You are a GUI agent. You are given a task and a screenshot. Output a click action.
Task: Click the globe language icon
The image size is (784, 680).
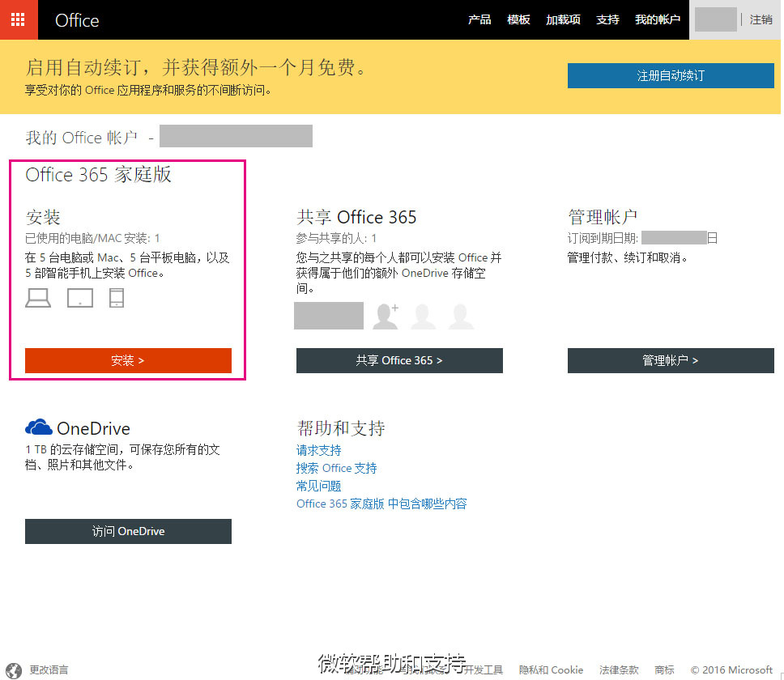pyautogui.click(x=14, y=670)
